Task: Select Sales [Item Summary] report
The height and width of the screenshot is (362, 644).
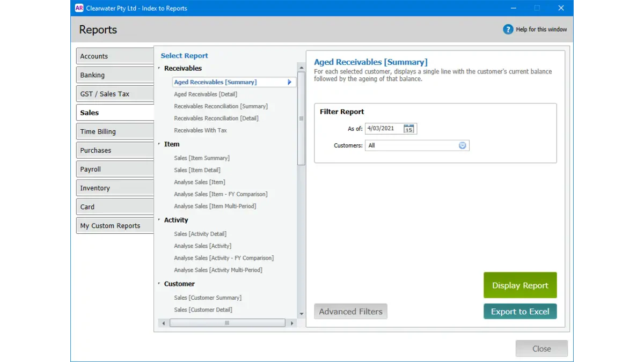Action: tap(202, 158)
